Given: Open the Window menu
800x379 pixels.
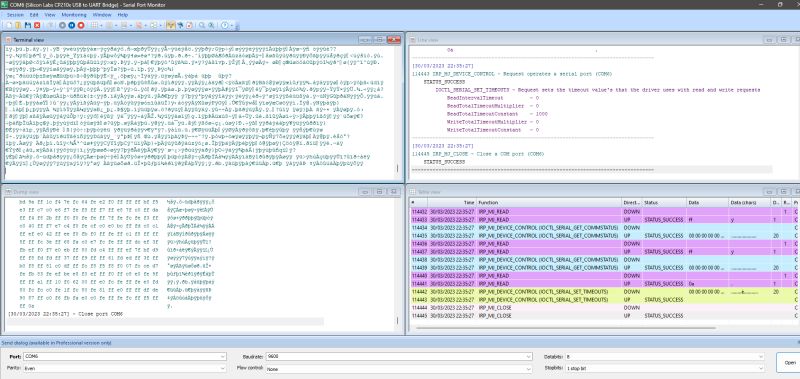Looking at the screenshot, I should [102, 15].
